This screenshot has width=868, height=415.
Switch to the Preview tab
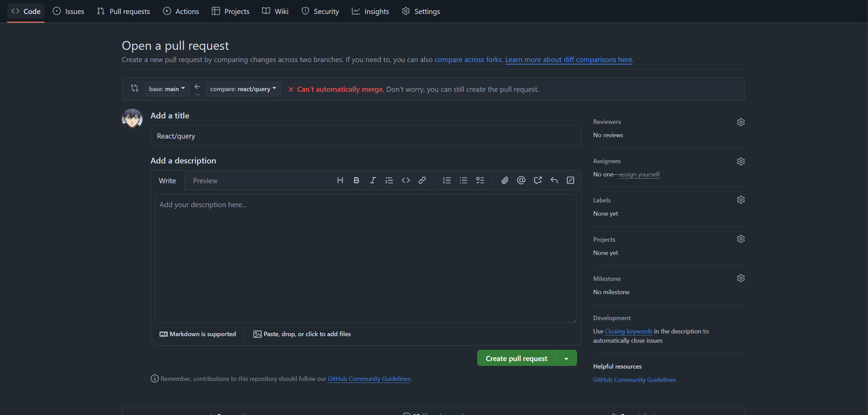[205, 181]
